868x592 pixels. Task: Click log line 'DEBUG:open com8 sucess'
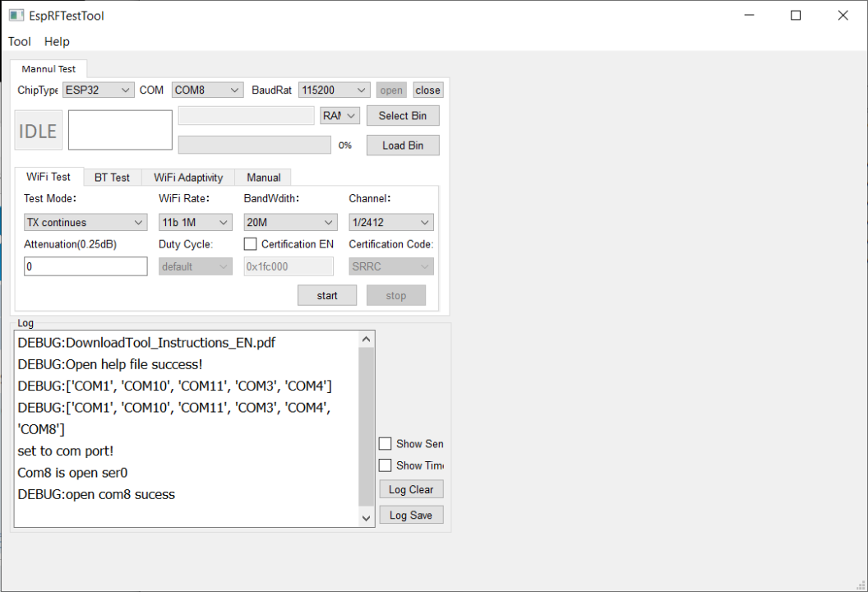point(96,494)
